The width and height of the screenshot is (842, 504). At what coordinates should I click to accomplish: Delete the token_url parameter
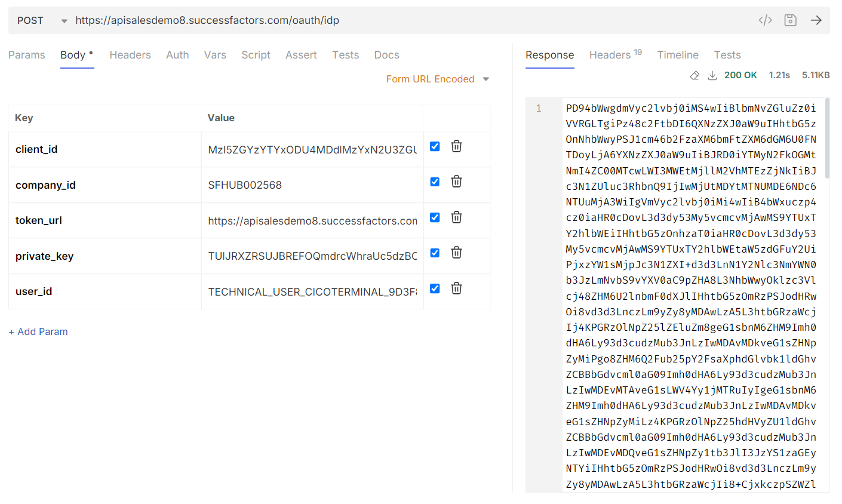point(456,217)
